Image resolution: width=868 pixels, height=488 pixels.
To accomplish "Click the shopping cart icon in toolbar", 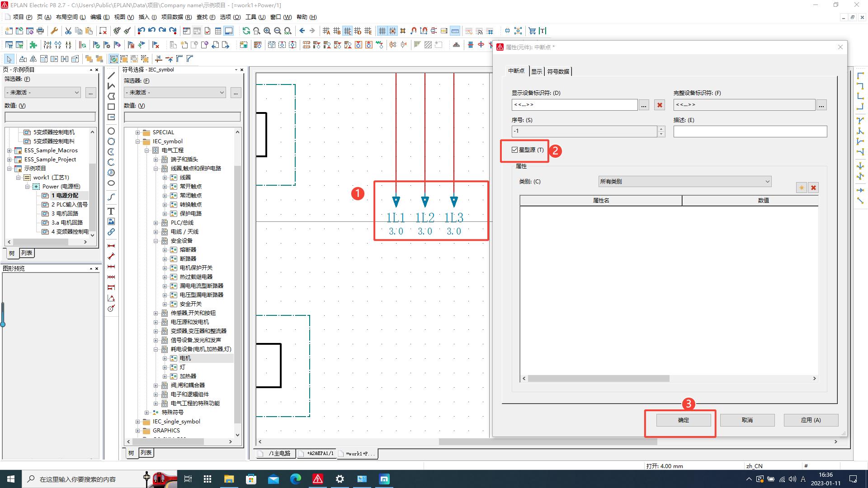I will click(x=532, y=31).
